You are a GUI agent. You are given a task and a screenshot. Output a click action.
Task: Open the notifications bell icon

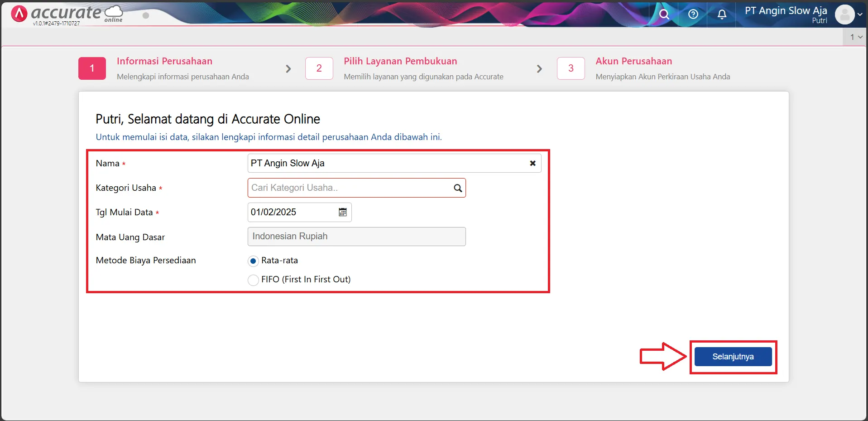[722, 15]
